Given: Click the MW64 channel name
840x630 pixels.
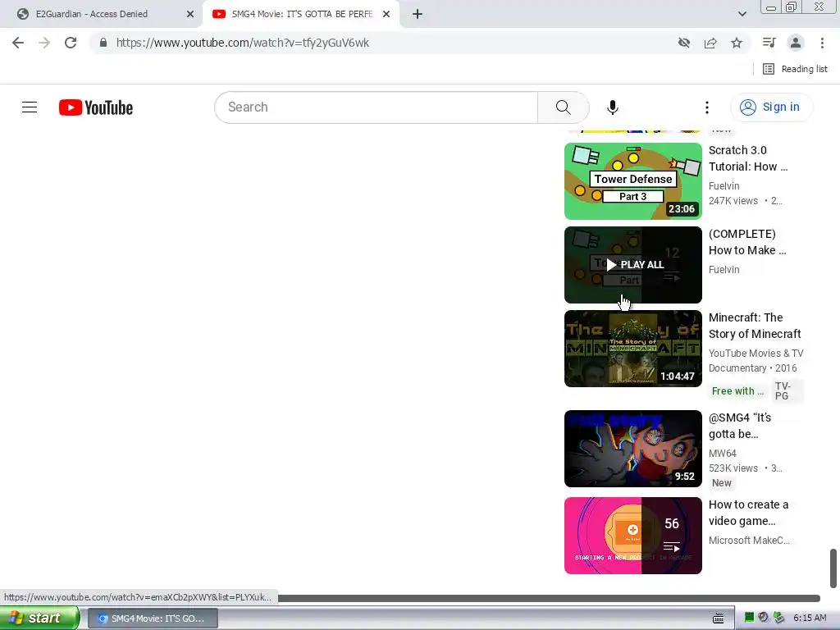Looking at the screenshot, I should click(722, 453).
